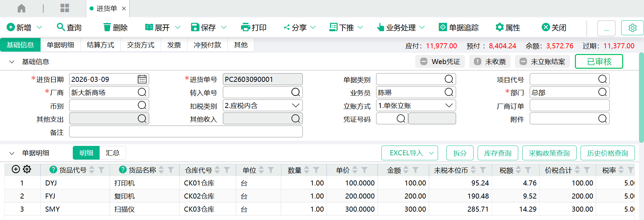Open the grid apps menu icon
Image resolution: width=644 pixels, height=220 pixels.
[x=65, y=8]
